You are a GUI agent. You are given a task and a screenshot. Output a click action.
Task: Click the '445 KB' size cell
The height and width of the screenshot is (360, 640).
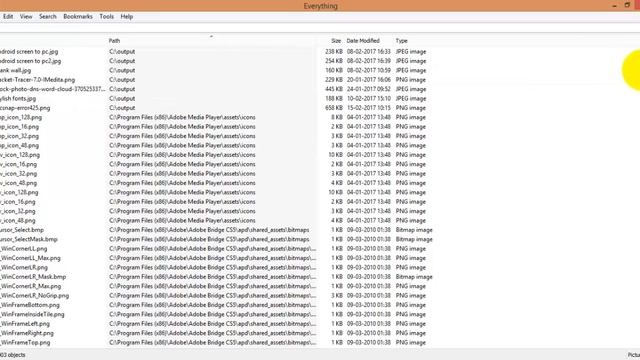(x=334, y=89)
